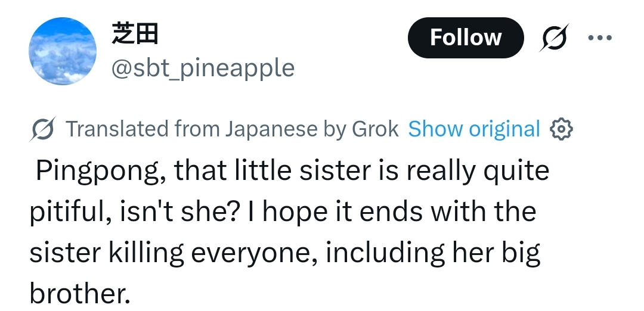
Task: Click "Translated from Japanese by Grok" label
Action: click(231, 129)
